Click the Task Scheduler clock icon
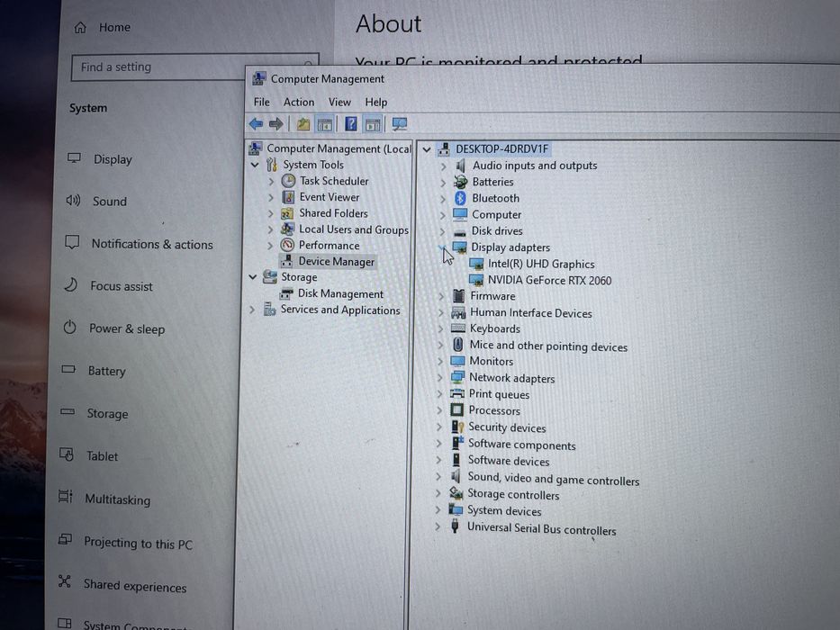Image resolution: width=840 pixels, height=630 pixels. pyautogui.click(x=288, y=181)
